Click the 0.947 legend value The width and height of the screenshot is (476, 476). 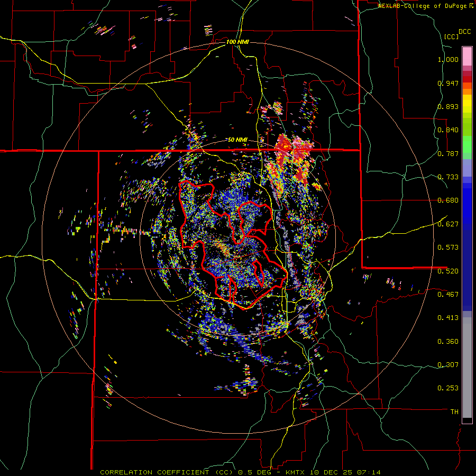[448, 83]
